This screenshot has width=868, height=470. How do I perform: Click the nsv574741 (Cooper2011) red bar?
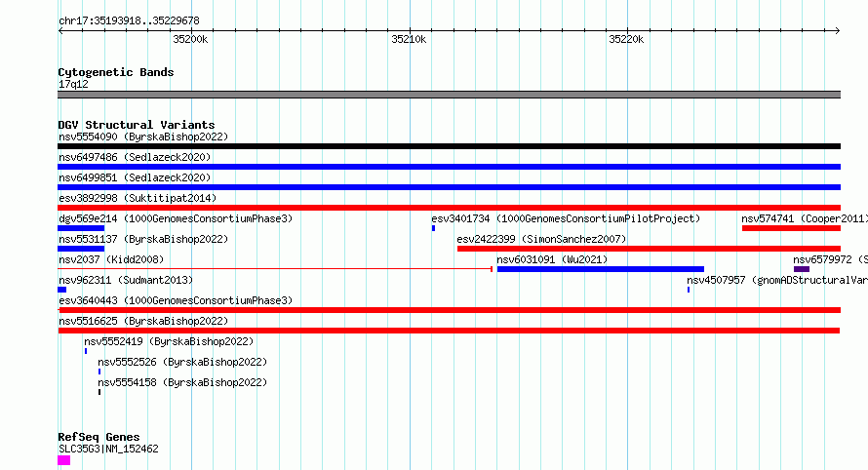click(791, 228)
